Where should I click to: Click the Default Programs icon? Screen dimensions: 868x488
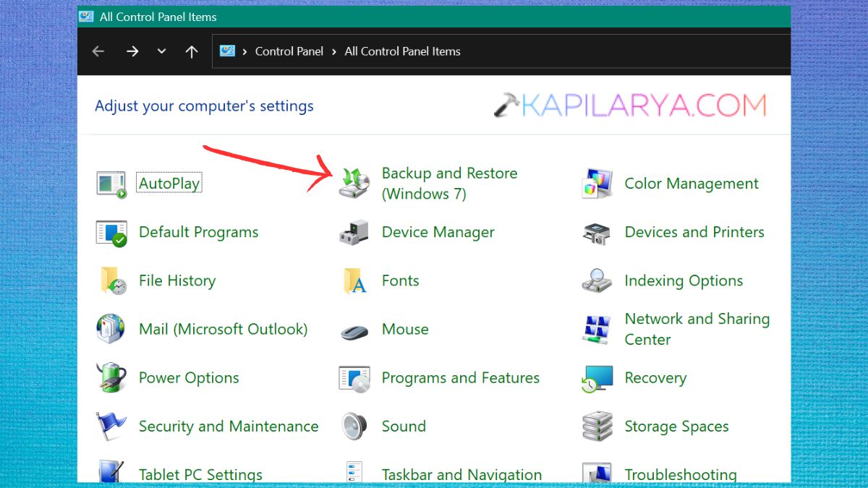pos(111,233)
